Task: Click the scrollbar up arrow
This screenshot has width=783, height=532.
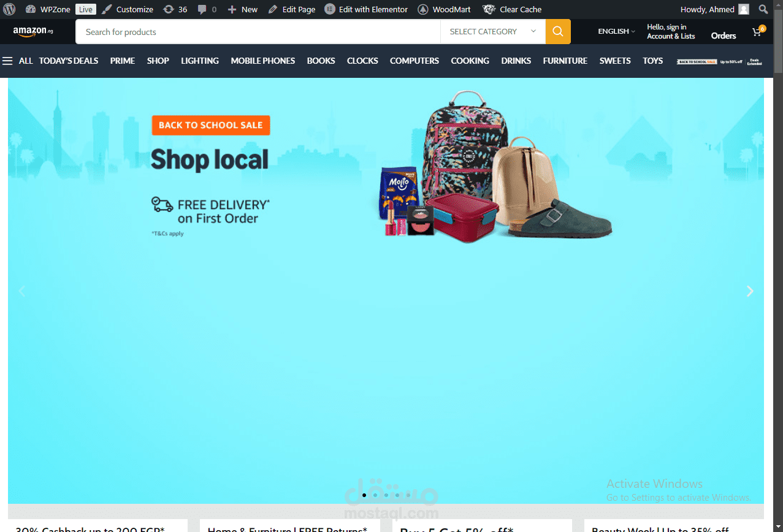Action: coord(778,5)
